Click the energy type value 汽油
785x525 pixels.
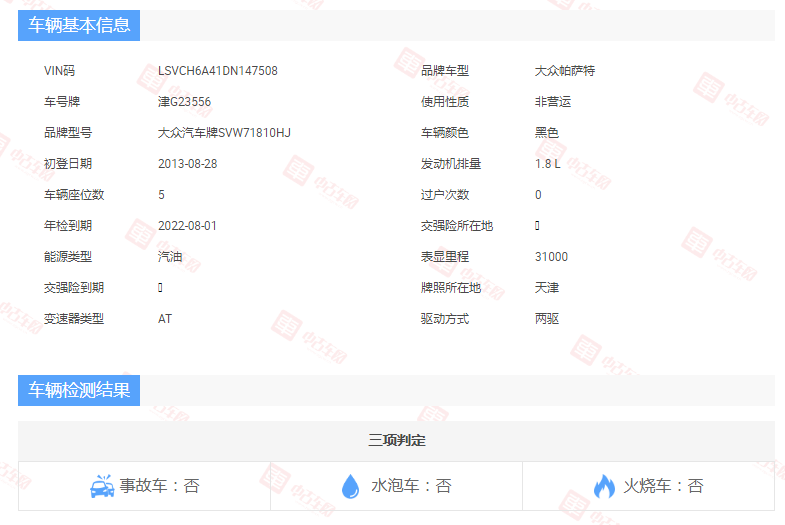pos(170,257)
